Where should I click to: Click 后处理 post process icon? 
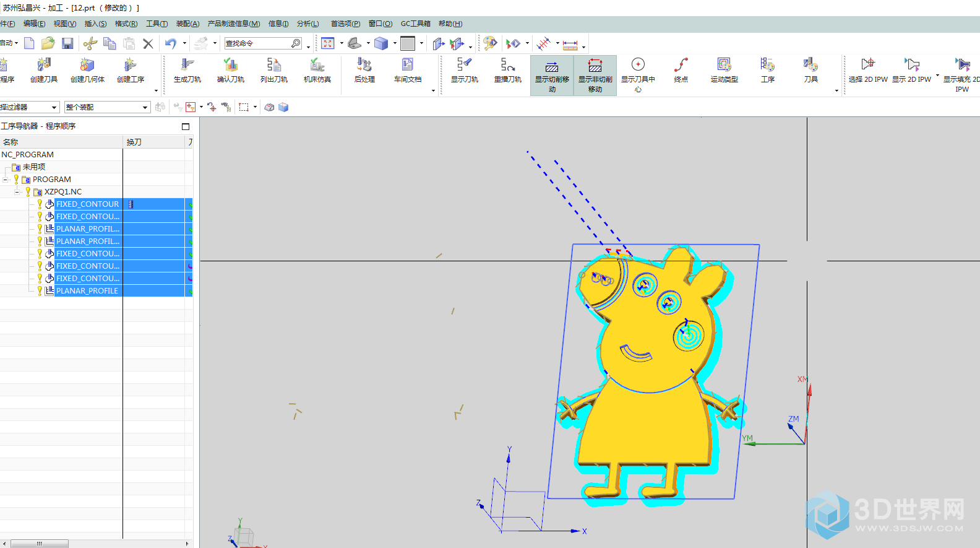pyautogui.click(x=364, y=71)
